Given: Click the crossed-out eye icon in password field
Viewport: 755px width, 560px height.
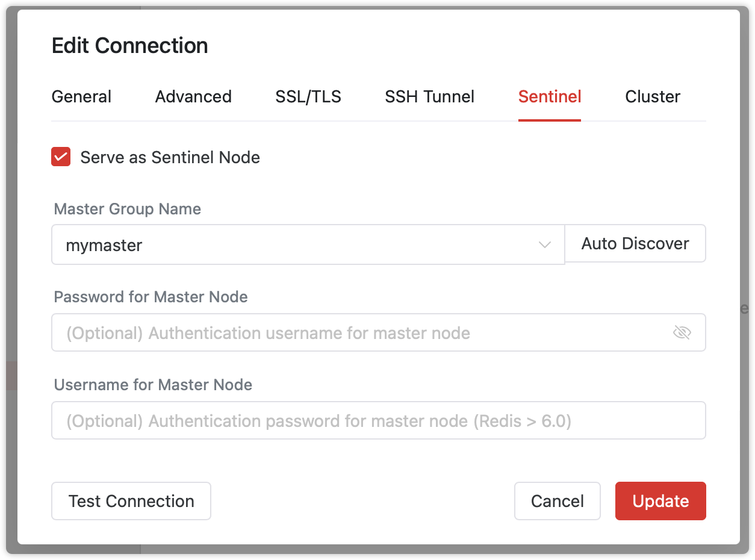Looking at the screenshot, I should tap(682, 332).
